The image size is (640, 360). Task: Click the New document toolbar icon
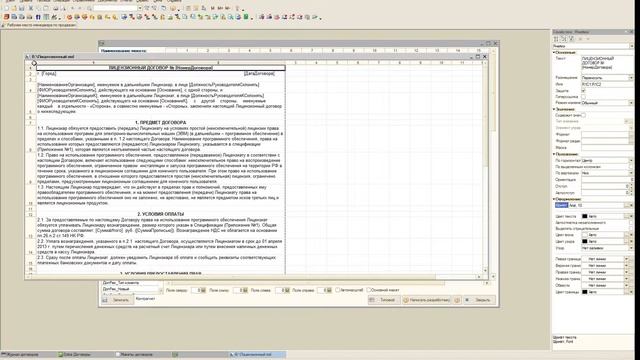click(x=6, y=8)
